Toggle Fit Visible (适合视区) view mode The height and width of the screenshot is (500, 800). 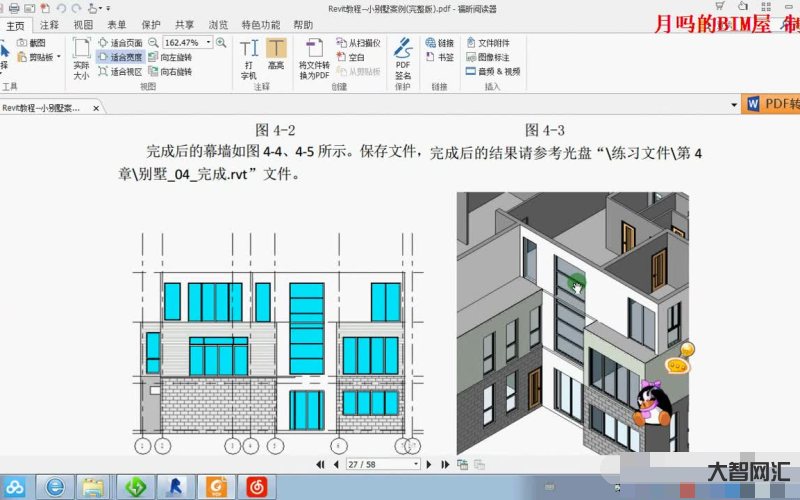point(119,71)
